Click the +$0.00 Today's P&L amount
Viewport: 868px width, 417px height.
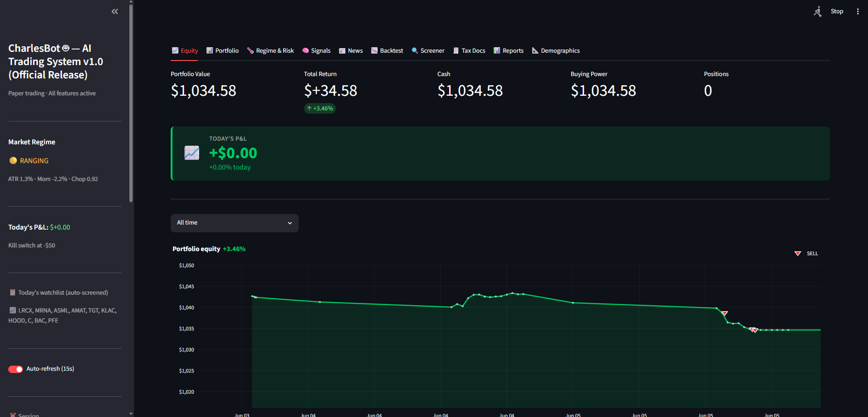(233, 153)
